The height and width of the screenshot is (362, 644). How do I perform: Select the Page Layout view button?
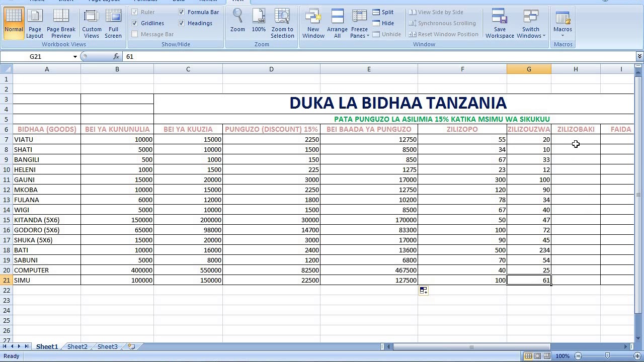(x=35, y=23)
